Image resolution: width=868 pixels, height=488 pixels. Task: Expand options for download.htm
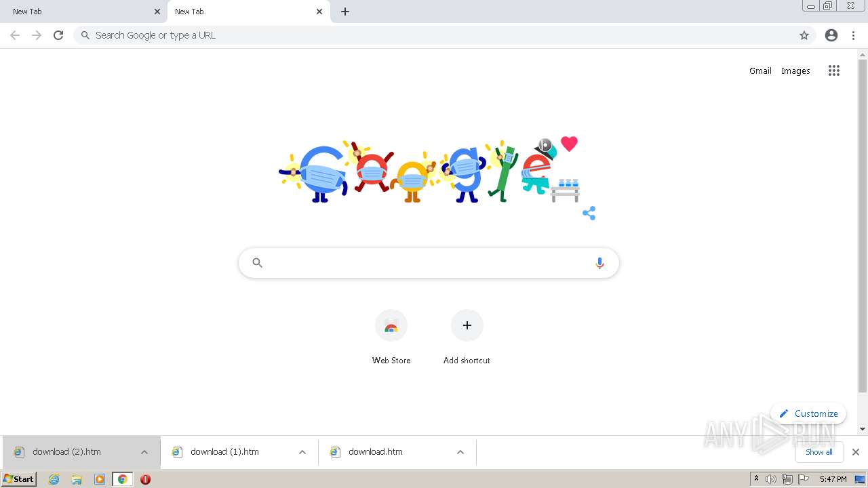[x=460, y=452]
